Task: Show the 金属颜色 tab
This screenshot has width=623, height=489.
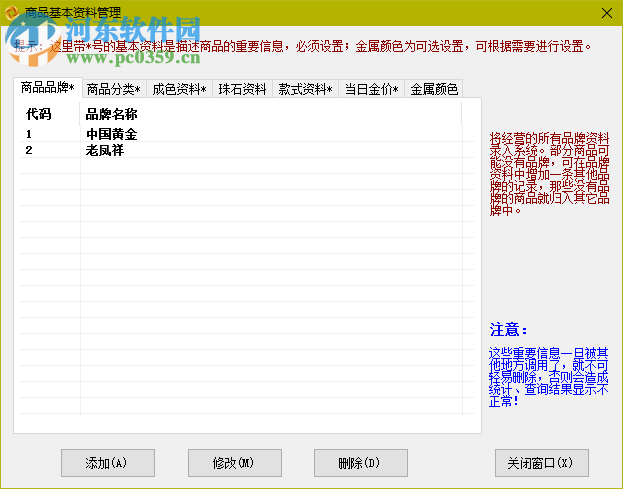Action: (x=433, y=89)
